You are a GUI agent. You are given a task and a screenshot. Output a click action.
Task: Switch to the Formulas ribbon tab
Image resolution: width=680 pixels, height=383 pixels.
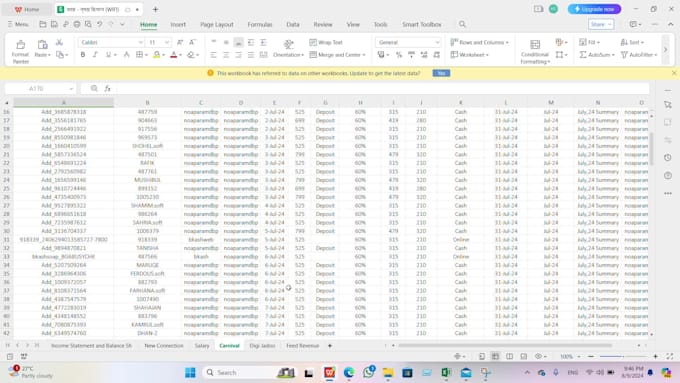[260, 24]
